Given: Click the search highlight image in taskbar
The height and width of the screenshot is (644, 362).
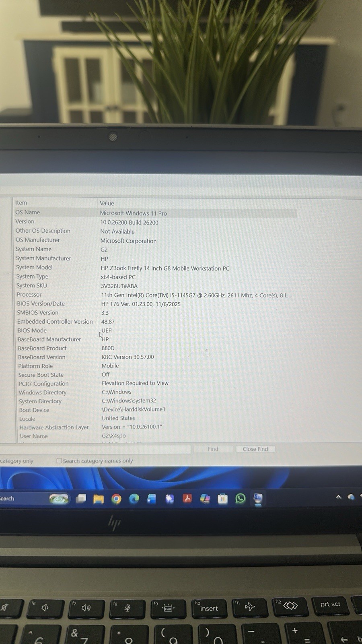Looking at the screenshot, I should click(x=59, y=499).
